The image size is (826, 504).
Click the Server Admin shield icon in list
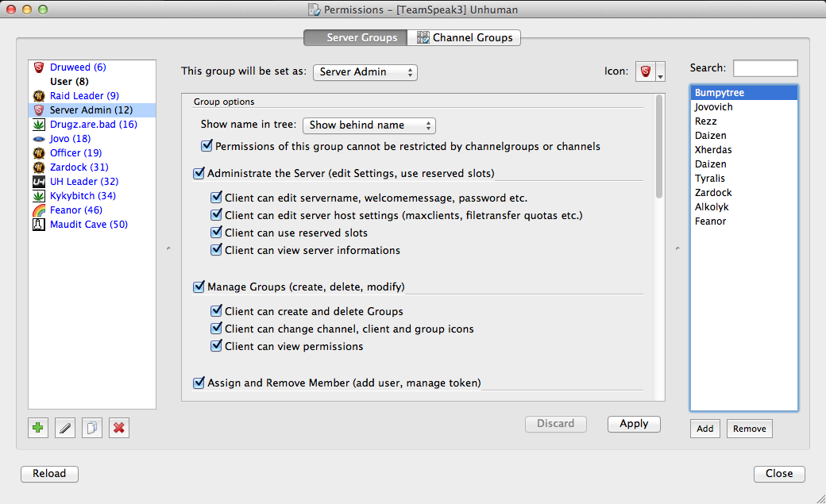(39, 110)
